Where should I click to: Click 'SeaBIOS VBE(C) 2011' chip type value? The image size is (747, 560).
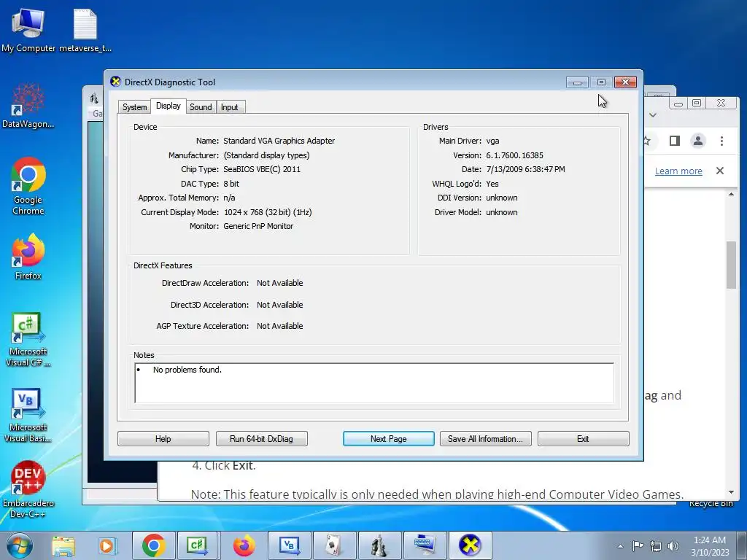tap(262, 169)
